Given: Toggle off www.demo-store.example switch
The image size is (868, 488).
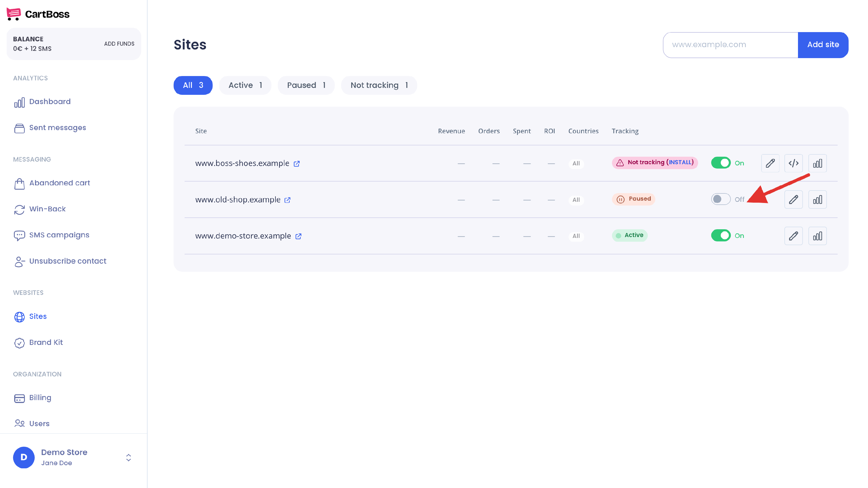Looking at the screenshot, I should pos(721,236).
